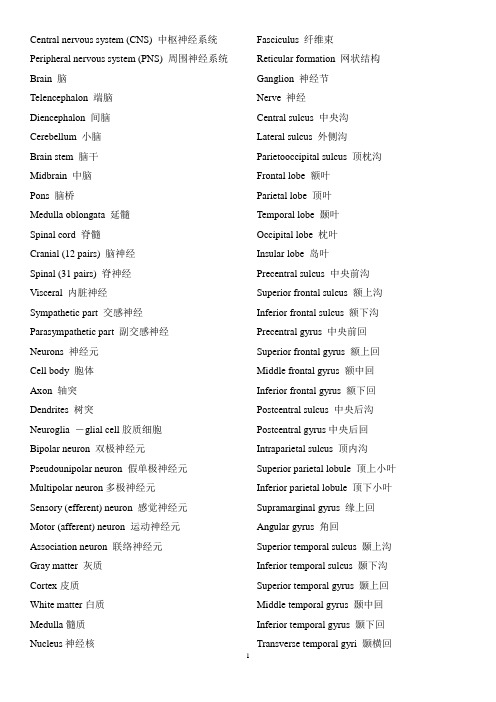
Task: Click the Transverse temporal gyri term
Action: (307, 644)
